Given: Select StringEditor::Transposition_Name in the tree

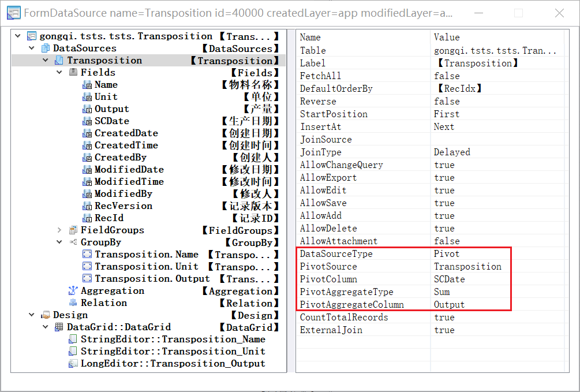Looking at the screenshot, I should coord(173,339).
